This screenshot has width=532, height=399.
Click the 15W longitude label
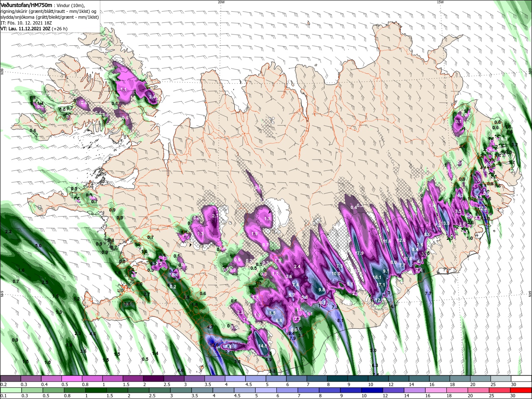pyautogui.click(x=440, y=2)
